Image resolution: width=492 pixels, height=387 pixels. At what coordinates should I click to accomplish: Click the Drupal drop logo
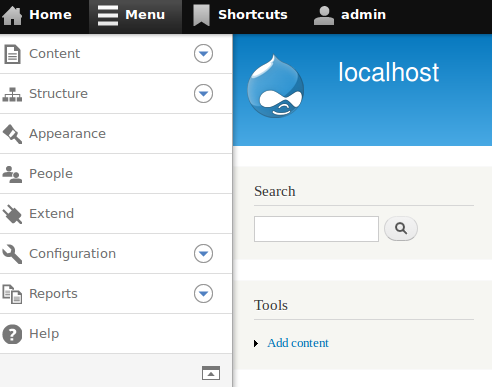pyautogui.click(x=275, y=86)
